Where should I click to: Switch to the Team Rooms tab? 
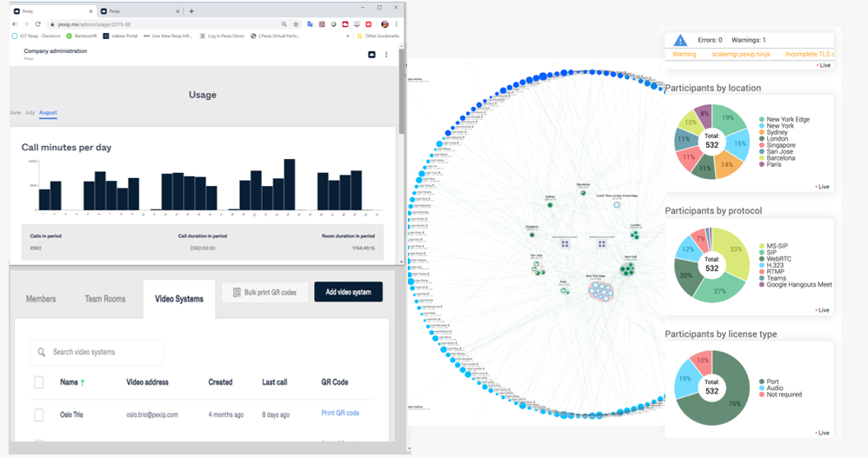pos(105,299)
